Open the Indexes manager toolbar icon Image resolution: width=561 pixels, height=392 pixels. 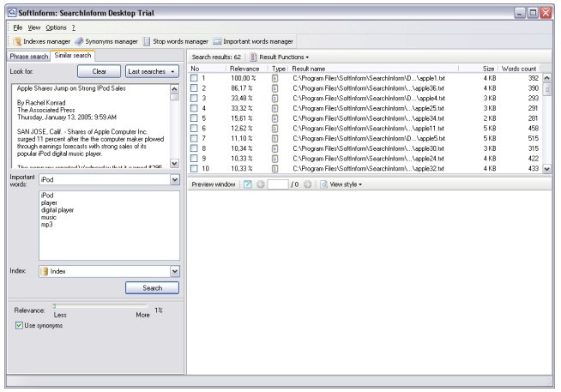[17, 41]
